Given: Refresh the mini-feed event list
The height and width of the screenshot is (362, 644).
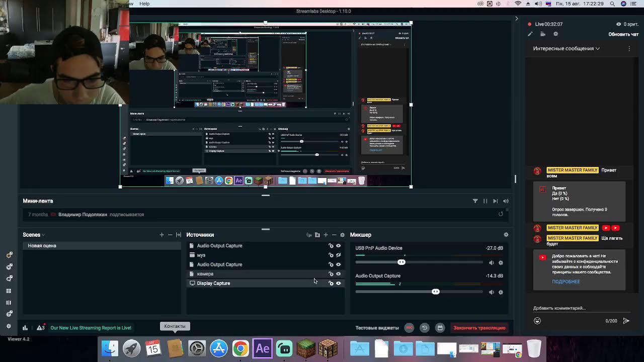Looking at the screenshot, I should (x=501, y=214).
